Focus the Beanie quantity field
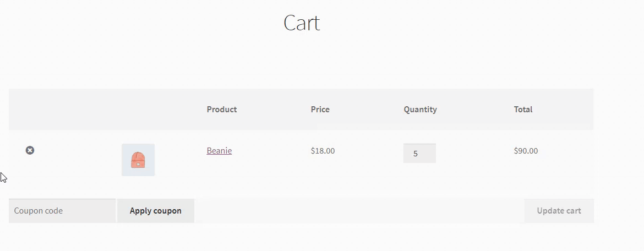644x251 pixels. coord(419,154)
